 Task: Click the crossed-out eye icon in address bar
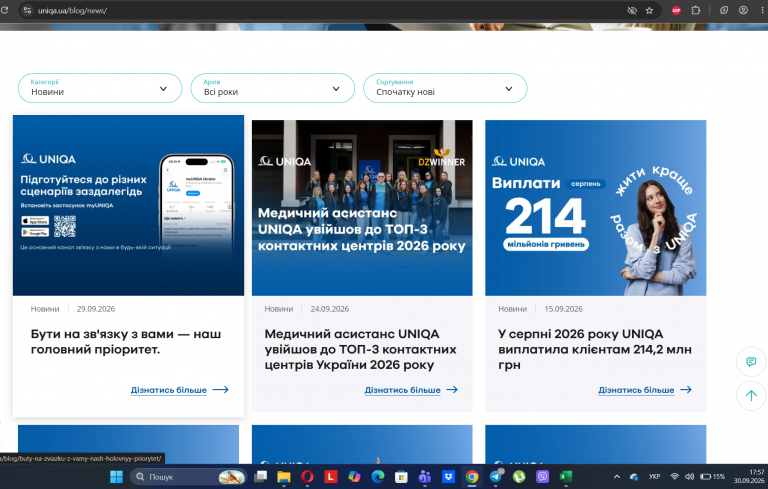(632, 10)
